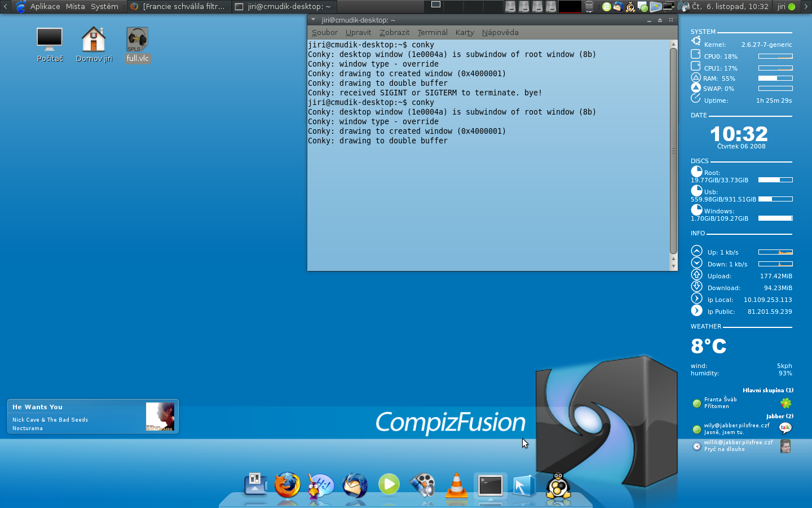This screenshot has height=508, width=812.
Task: Open the blue cursor cube dock icon
Action: pos(524,485)
